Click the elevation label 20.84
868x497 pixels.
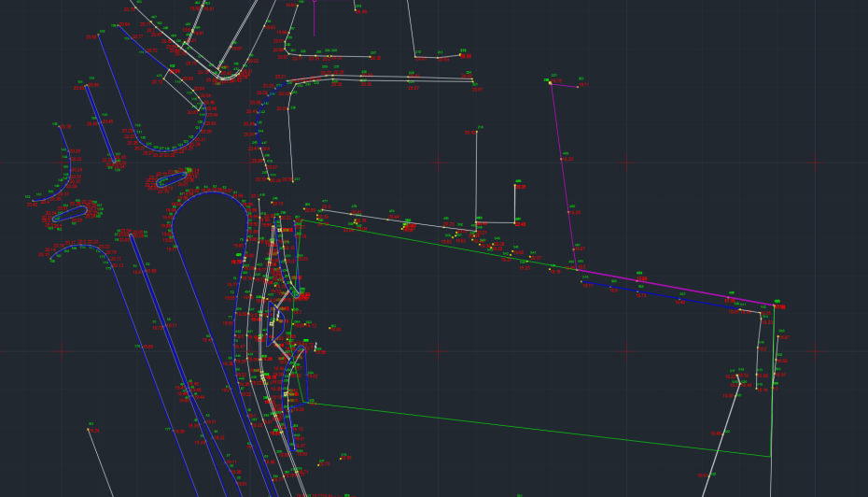pos(124,24)
